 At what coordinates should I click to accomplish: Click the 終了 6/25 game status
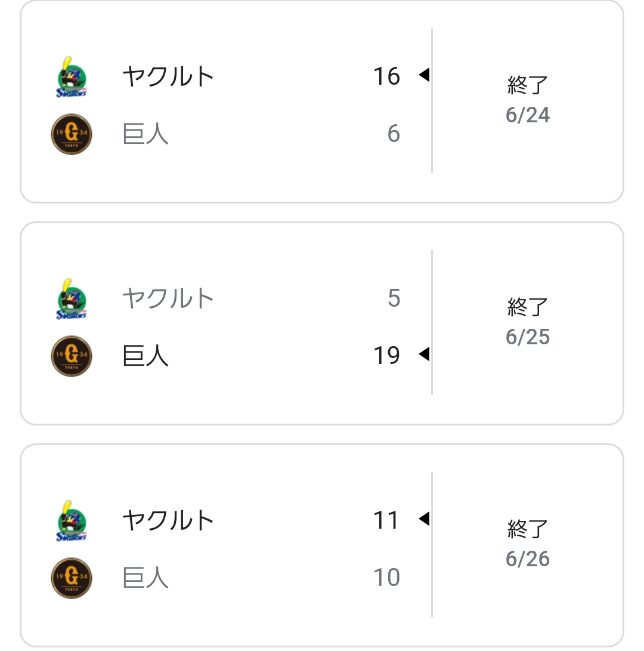tap(528, 321)
